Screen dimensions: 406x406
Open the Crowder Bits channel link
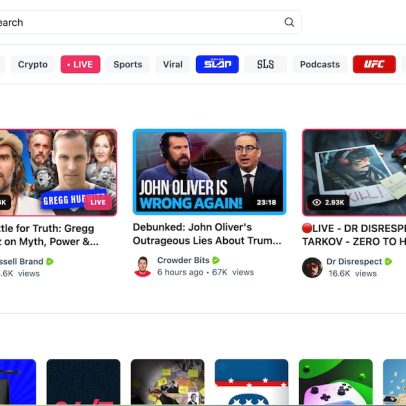click(183, 260)
